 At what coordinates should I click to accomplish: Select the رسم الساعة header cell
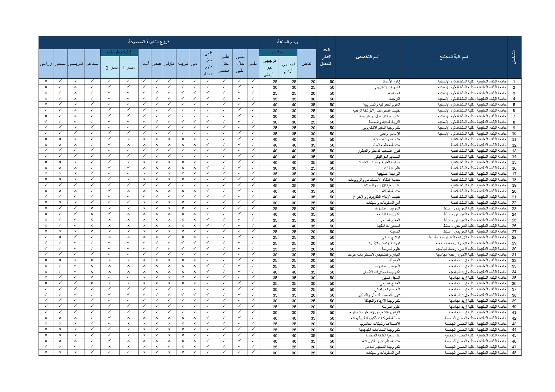click(x=287, y=42)
